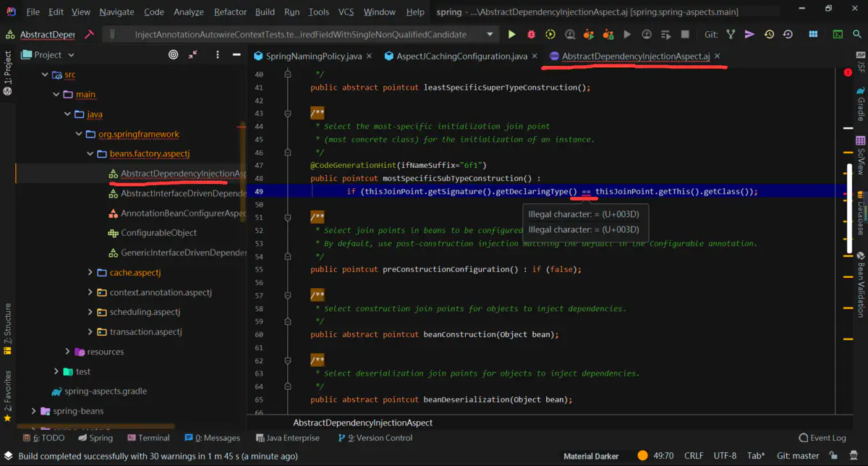Expand the cache.aspectj package folder
The height and width of the screenshot is (466, 868).
[x=90, y=273]
